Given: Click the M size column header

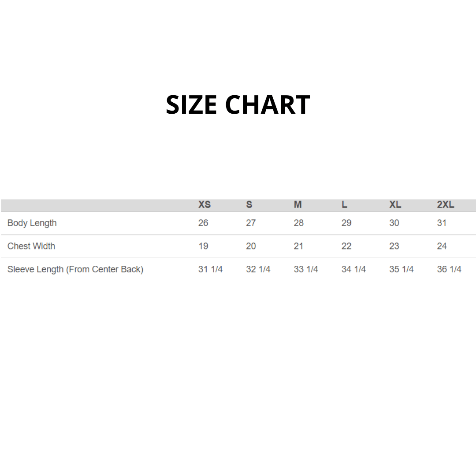Looking at the screenshot, I should pos(298,205).
